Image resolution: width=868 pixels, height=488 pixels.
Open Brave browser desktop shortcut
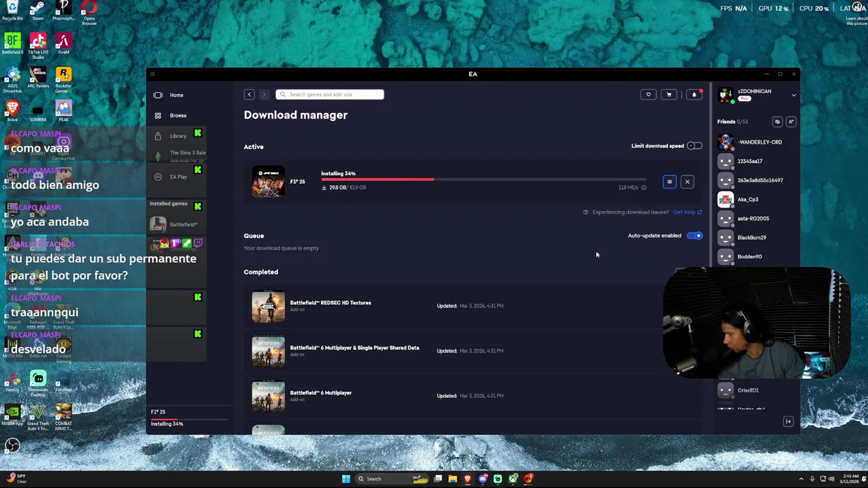[x=12, y=110]
